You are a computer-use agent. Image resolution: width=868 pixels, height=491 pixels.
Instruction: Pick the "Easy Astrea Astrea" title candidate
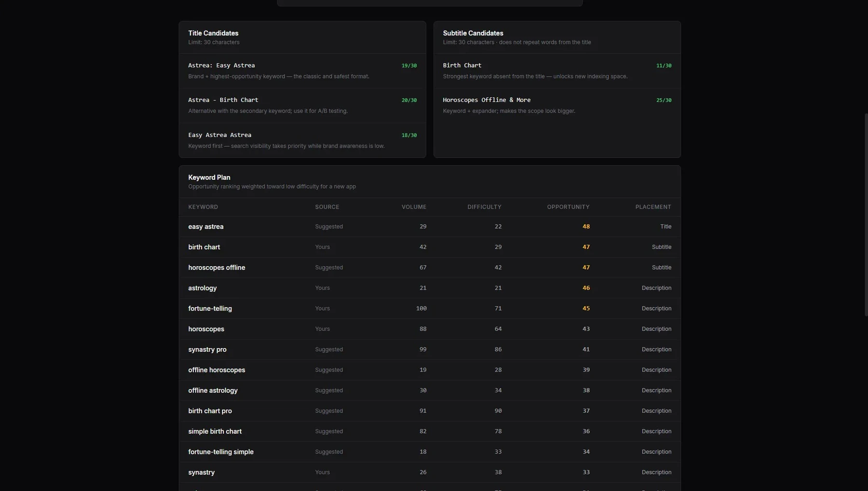tap(220, 135)
